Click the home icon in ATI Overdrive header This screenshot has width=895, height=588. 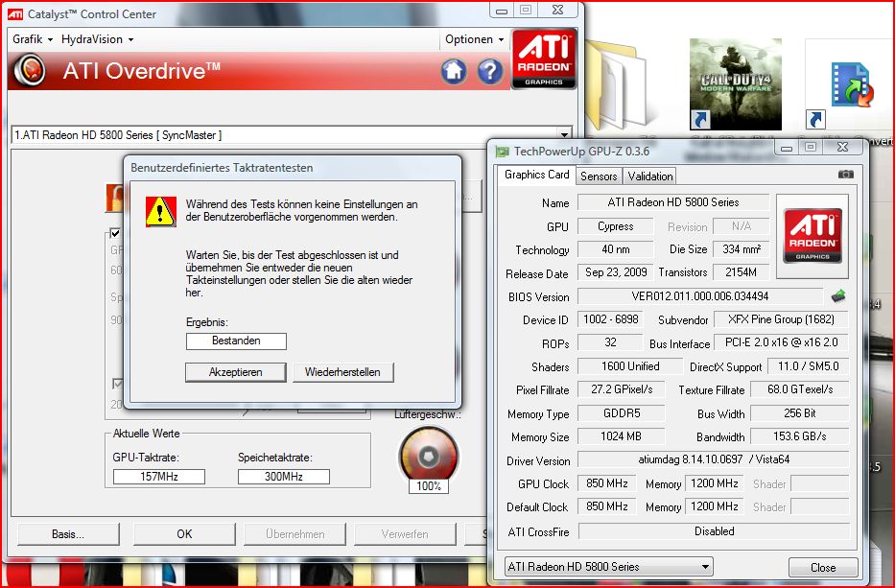(x=454, y=71)
